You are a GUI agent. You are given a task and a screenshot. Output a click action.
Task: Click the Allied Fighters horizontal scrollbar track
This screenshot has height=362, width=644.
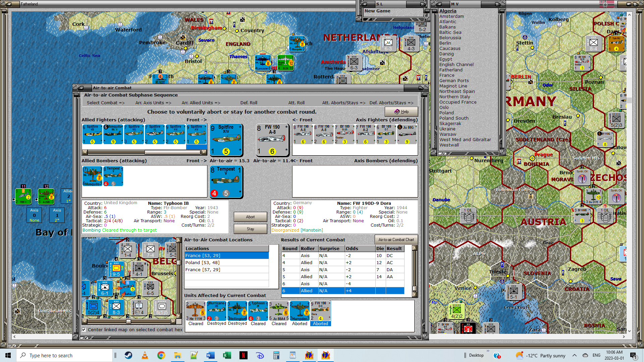[116, 152]
